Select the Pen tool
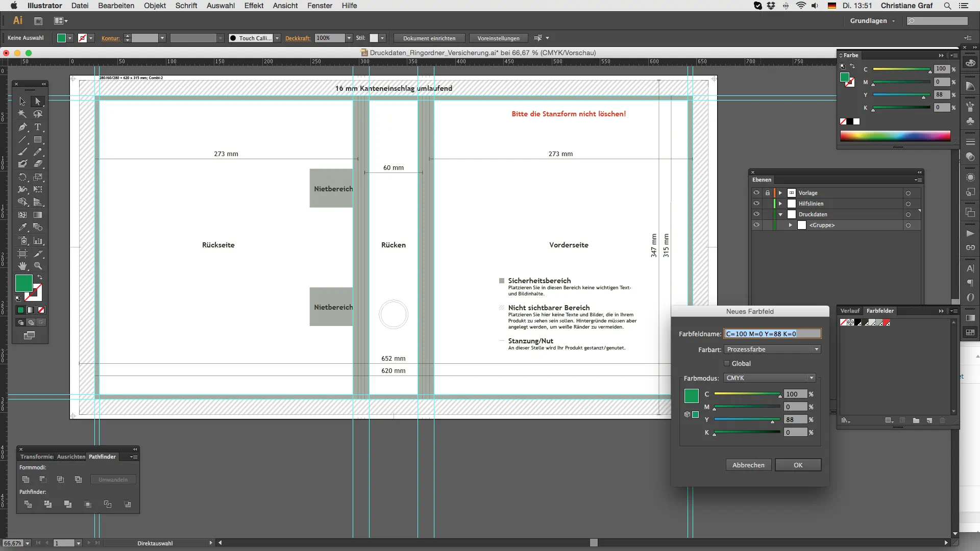Viewport: 980px width, 551px height. 22,127
